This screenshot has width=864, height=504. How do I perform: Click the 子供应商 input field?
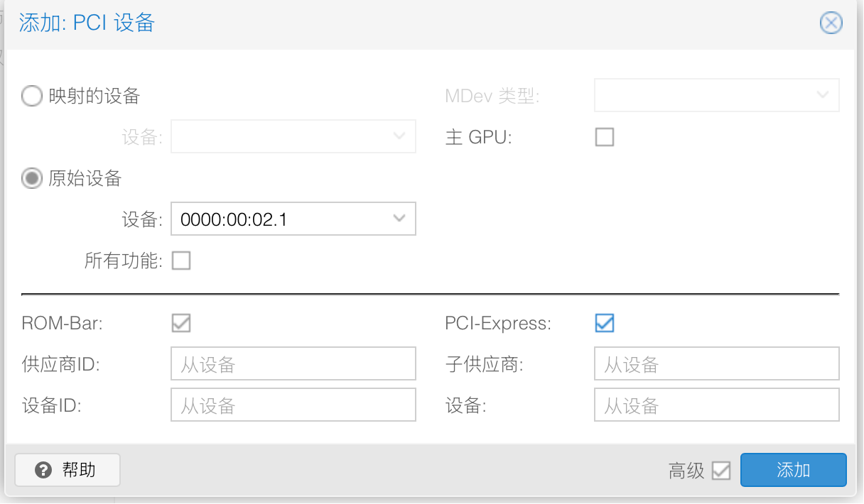(x=716, y=364)
